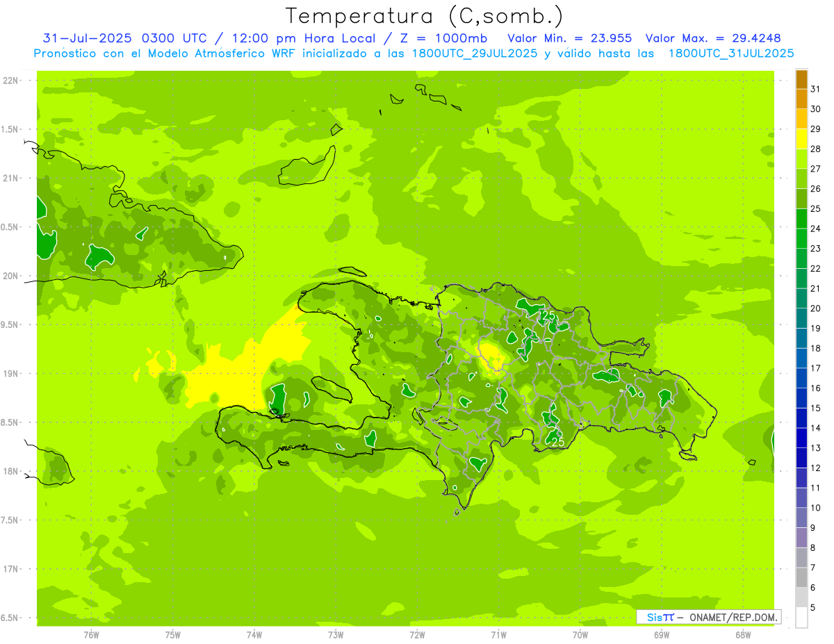Viewport: 834px width, 644px height.
Task: Click the '17N' latitude label
Action: tap(11, 568)
